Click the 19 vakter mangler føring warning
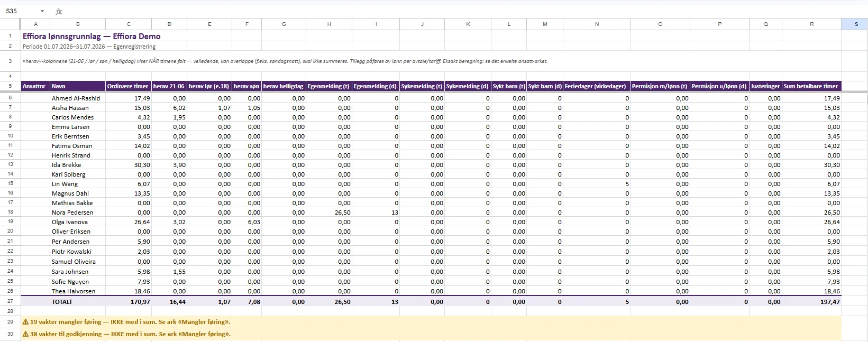Screen dimensions: 868x342 126,321
